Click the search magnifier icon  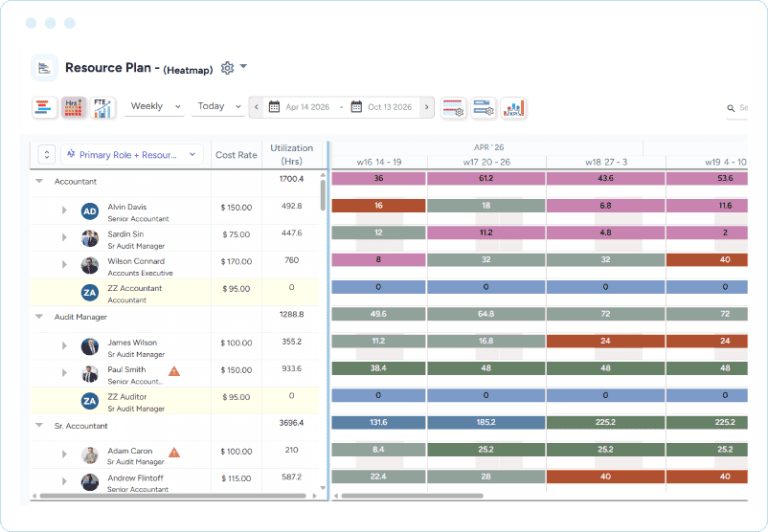tap(731, 108)
